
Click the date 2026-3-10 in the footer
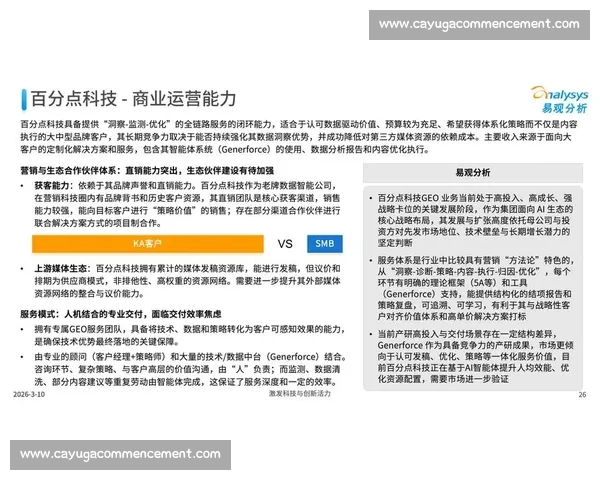click(x=29, y=394)
